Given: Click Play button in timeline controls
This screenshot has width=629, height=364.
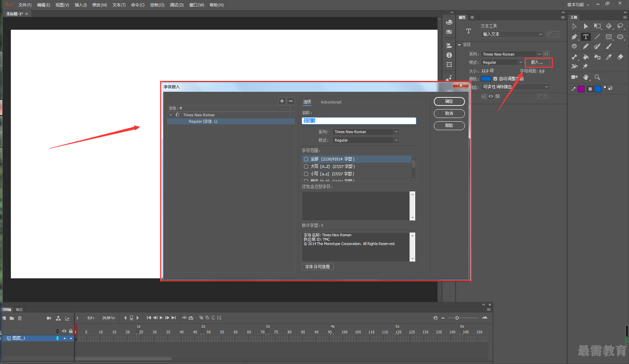Looking at the screenshot, I should click(161, 318).
